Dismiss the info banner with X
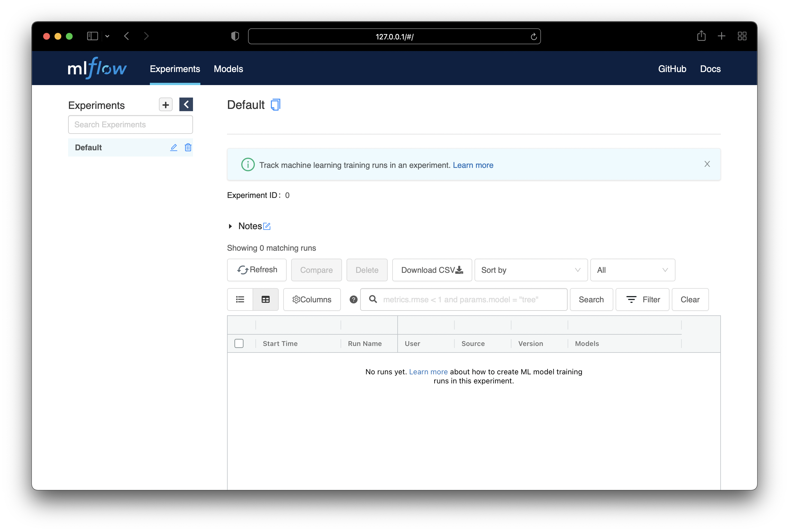The width and height of the screenshot is (789, 532). (707, 164)
